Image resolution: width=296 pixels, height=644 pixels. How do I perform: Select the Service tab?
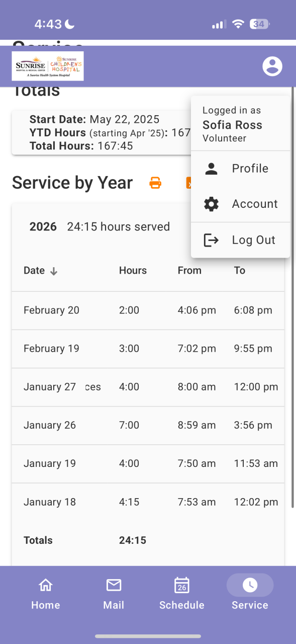250,594
